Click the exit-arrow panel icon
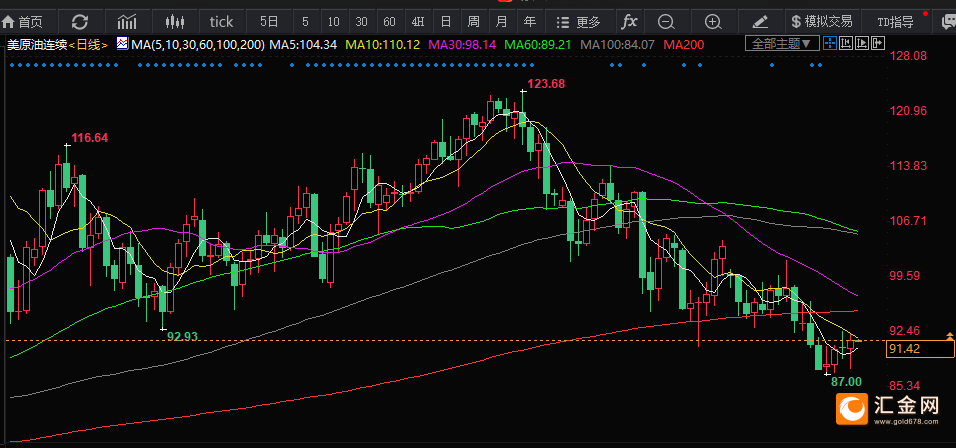The width and height of the screenshot is (956, 448). pyautogui.click(x=878, y=43)
